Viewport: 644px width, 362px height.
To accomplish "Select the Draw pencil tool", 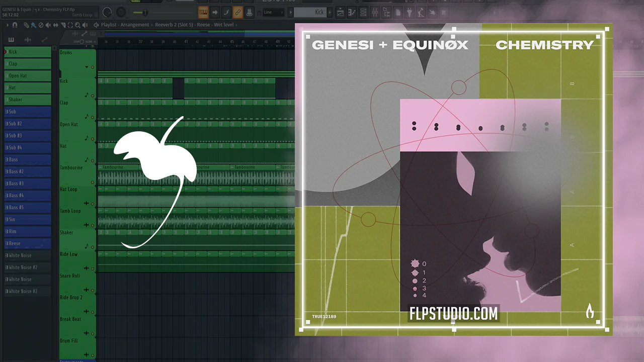I will [x=26, y=25].
